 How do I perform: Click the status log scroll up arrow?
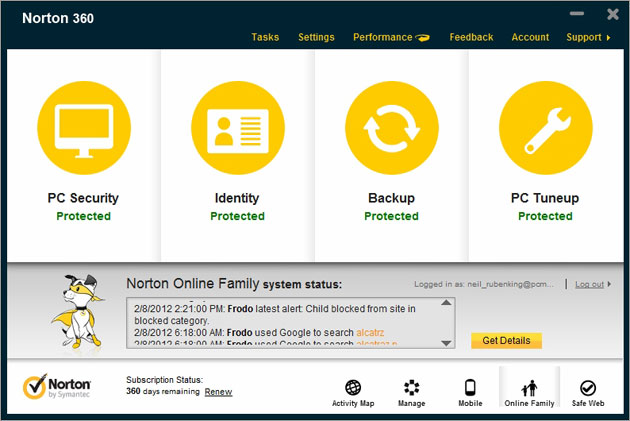[446, 302]
